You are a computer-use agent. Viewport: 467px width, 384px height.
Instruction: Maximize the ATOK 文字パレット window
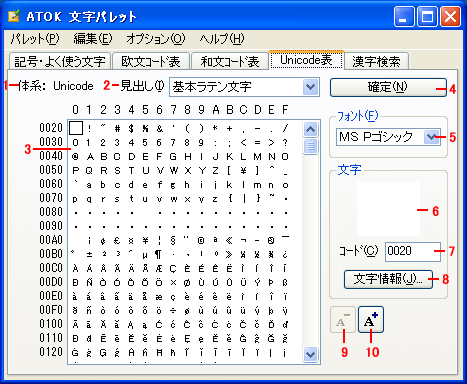[427, 17]
